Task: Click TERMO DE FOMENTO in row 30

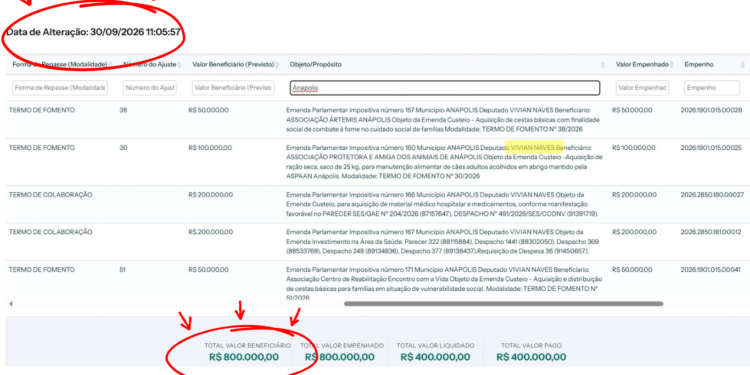Action: point(42,148)
